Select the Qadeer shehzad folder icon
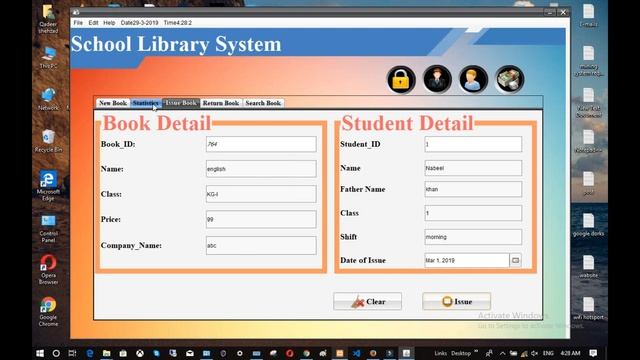This screenshot has width=640, height=360. coord(48,19)
